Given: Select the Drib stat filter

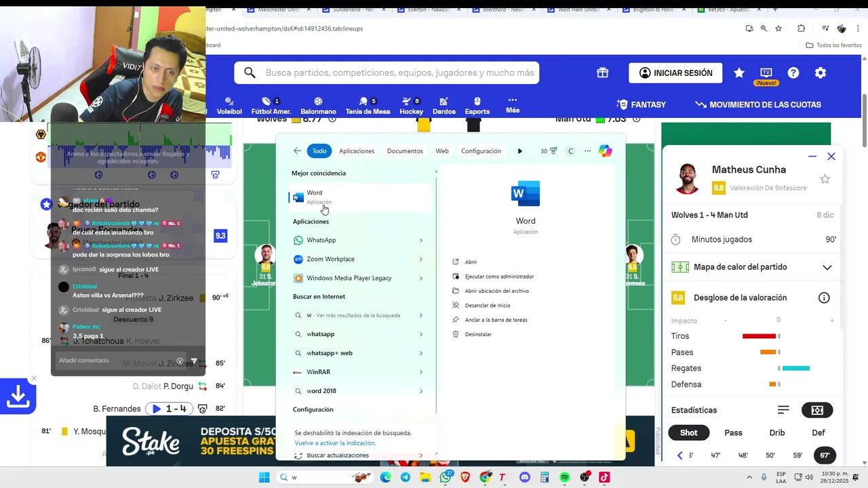Looking at the screenshot, I should tap(777, 432).
